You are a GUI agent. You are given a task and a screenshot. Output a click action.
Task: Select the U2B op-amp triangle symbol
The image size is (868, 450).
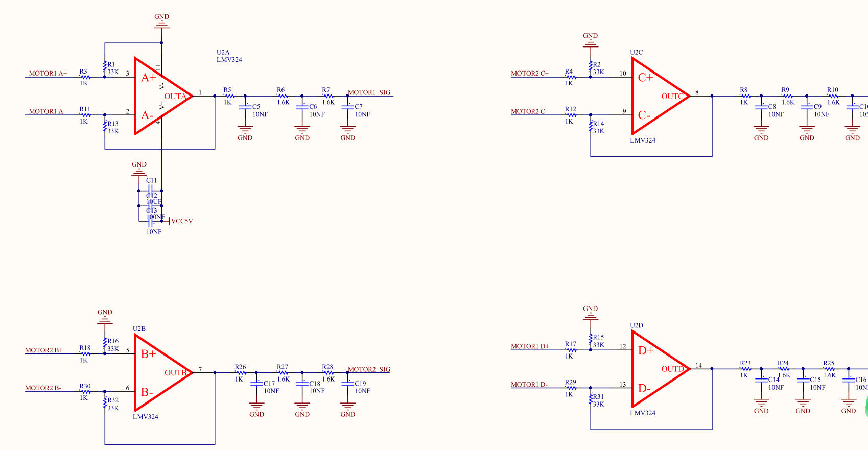tap(162, 373)
